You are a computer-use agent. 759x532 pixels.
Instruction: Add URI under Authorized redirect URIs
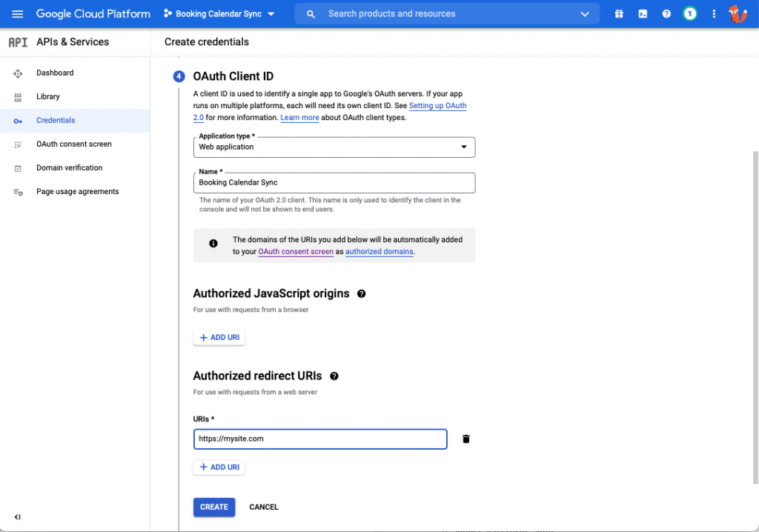(219, 467)
